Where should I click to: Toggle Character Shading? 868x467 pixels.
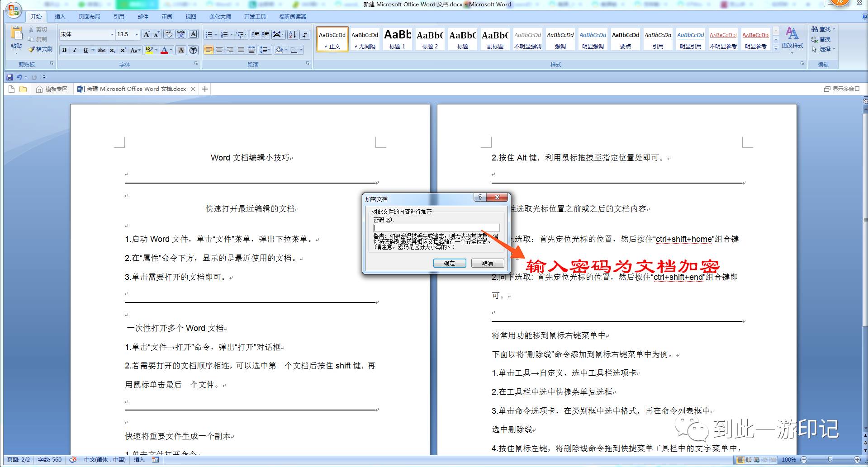181,50
